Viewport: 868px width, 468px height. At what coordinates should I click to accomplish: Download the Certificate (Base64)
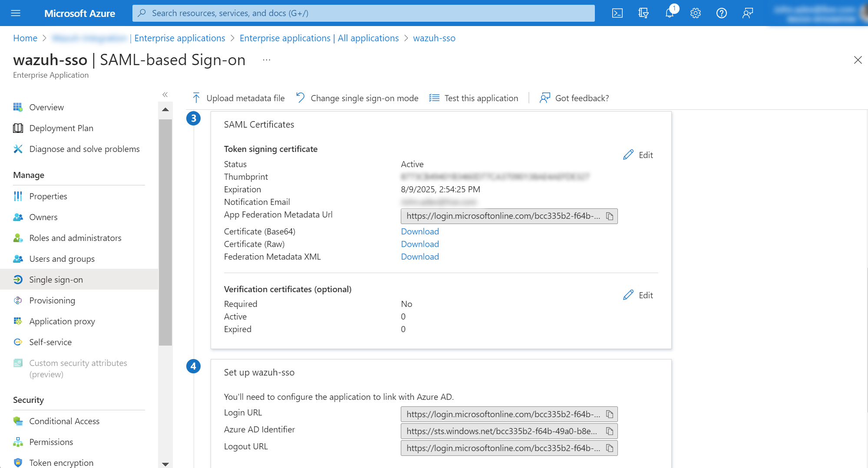(x=420, y=231)
